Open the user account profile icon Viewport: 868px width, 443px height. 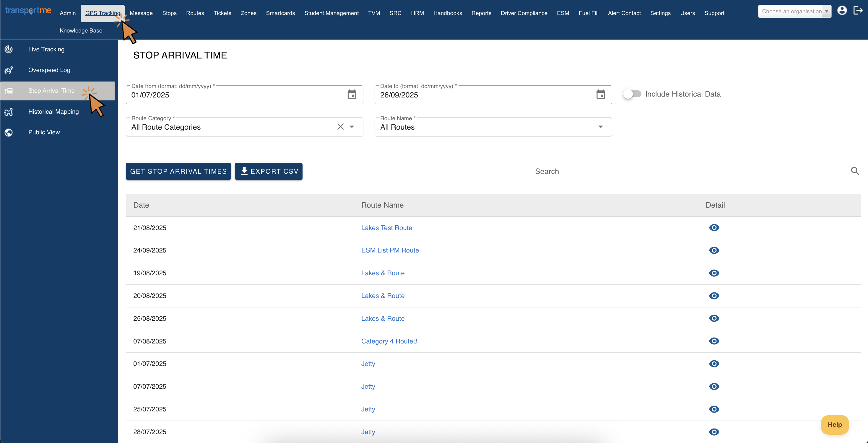click(x=842, y=10)
